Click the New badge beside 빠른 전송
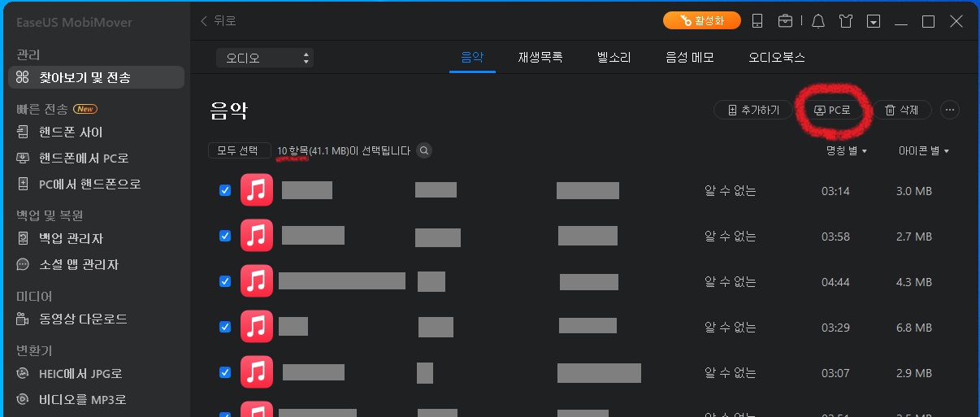This screenshot has height=417, width=980. (85, 108)
